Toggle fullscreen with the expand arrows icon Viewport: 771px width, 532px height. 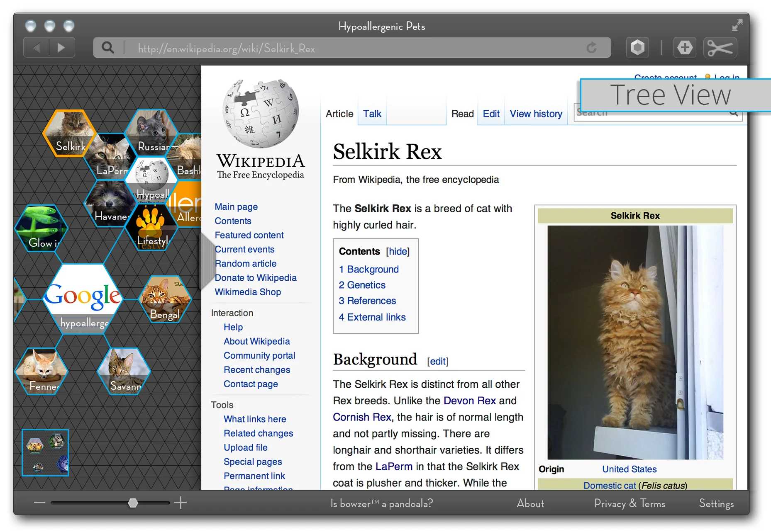click(737, 25)
